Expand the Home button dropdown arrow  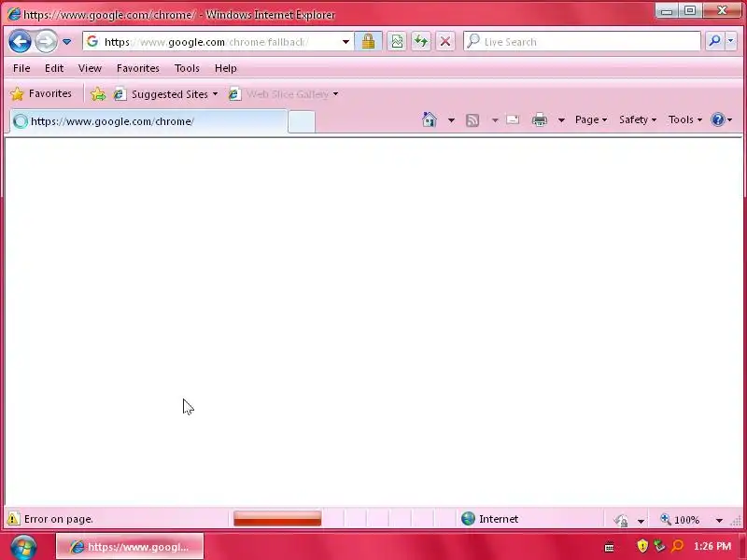coord(451,120)
